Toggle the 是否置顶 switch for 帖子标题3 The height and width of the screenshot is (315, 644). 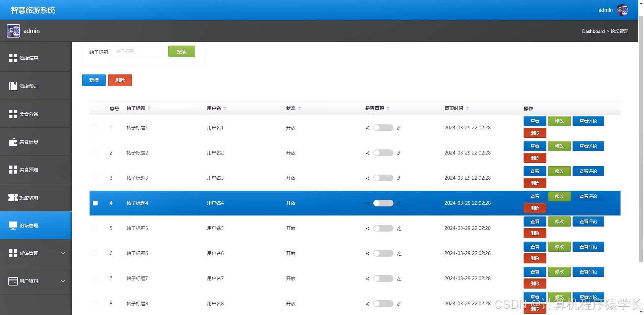click(x=383, y=178)
